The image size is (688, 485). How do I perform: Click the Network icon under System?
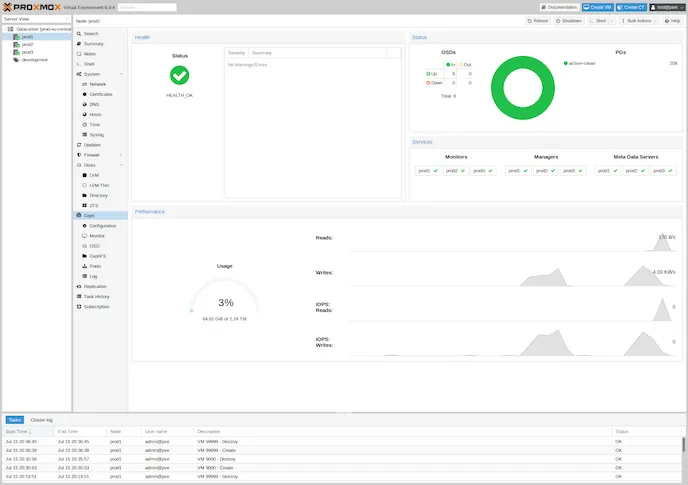tap(85, 84)
